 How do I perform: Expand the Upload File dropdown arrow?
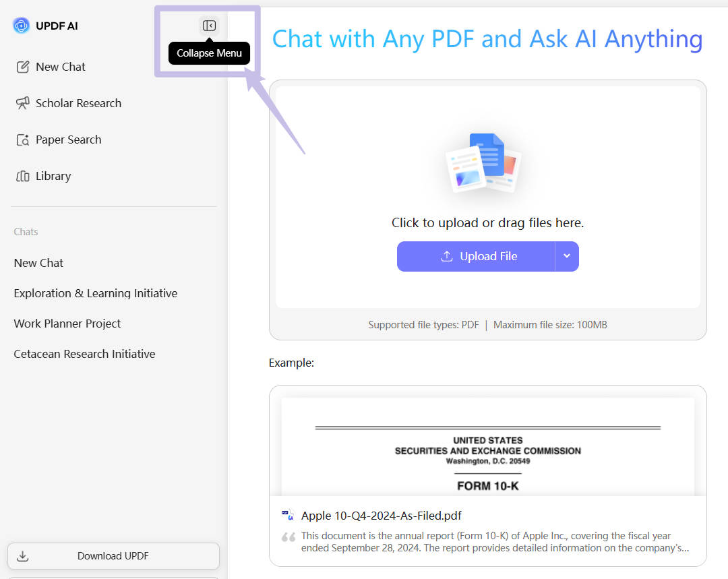tap(567, 256)
